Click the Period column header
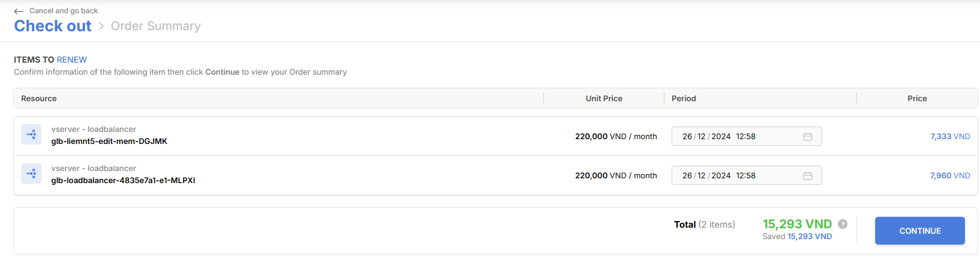980x256 pixels. 684,98
